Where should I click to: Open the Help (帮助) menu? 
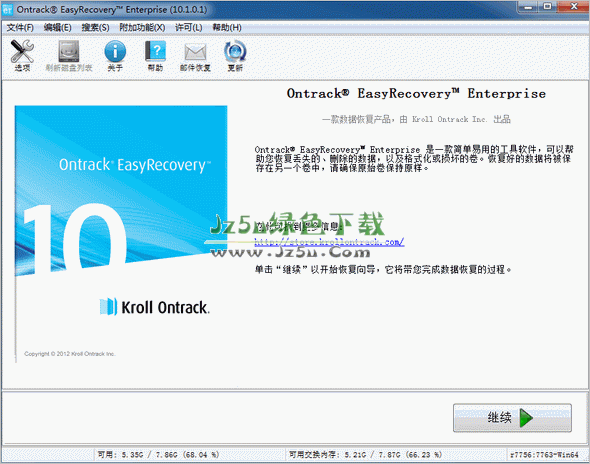click(x=227, y=27)
